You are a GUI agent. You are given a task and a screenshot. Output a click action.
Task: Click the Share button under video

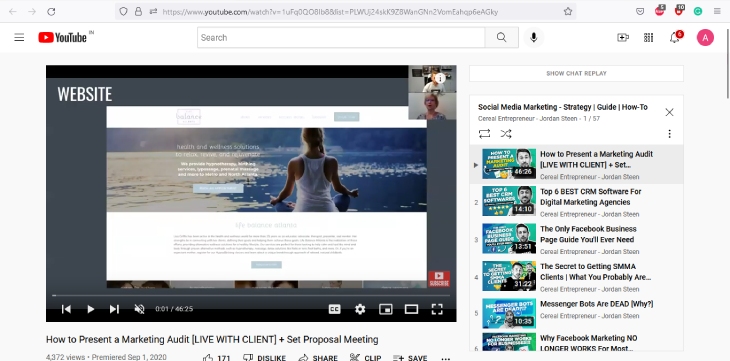(x=318, y=358)
